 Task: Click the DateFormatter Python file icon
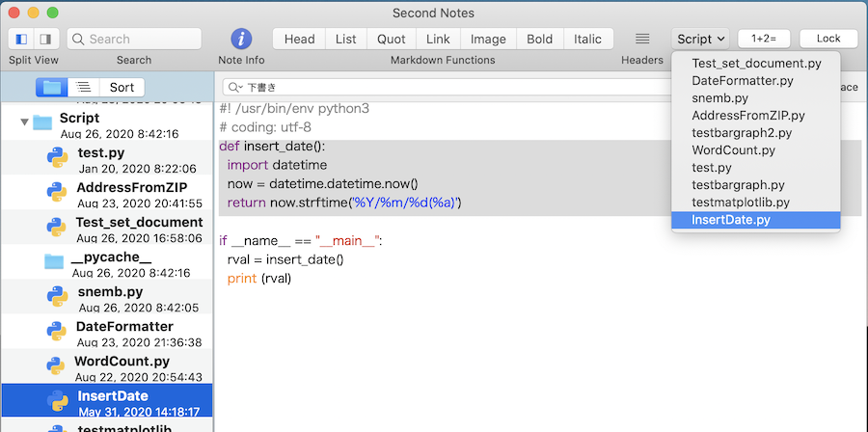click(x=58, y=331)
